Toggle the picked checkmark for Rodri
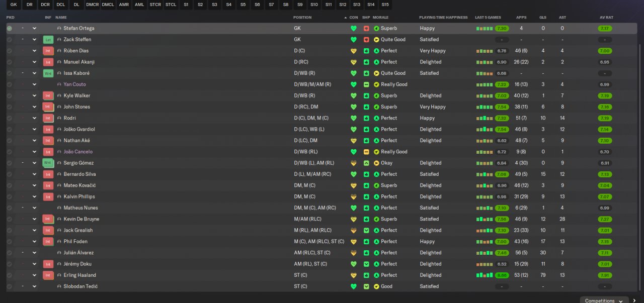644x303 pixels. click(10, 118)
